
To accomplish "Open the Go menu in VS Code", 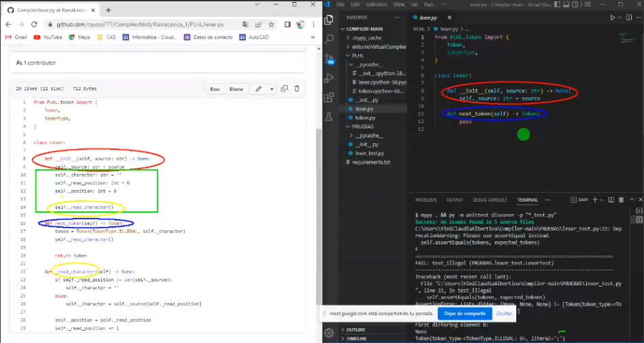I will [414, 5].
